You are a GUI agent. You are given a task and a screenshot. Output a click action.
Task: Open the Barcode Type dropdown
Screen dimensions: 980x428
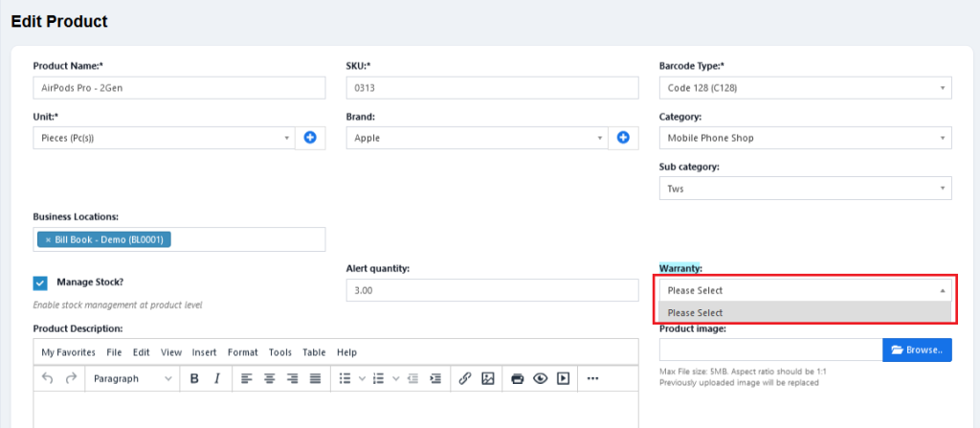click(805, 88)
